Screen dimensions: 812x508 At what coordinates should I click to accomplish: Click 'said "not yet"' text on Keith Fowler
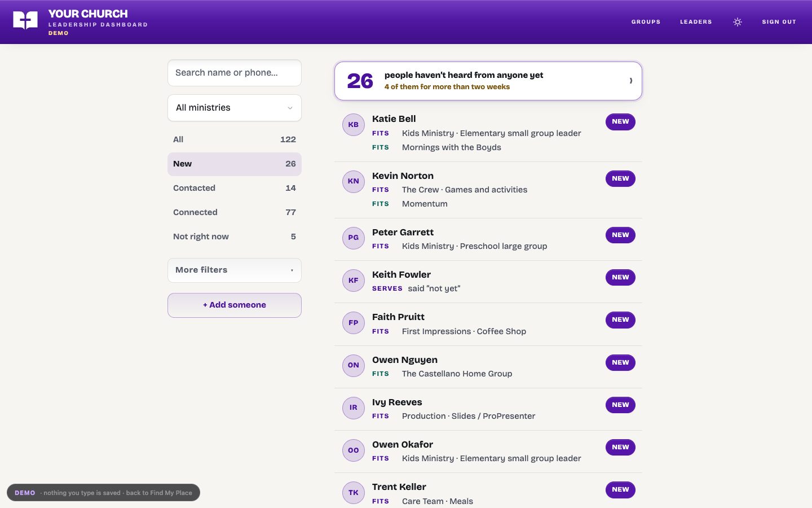[x=434, y=288]
